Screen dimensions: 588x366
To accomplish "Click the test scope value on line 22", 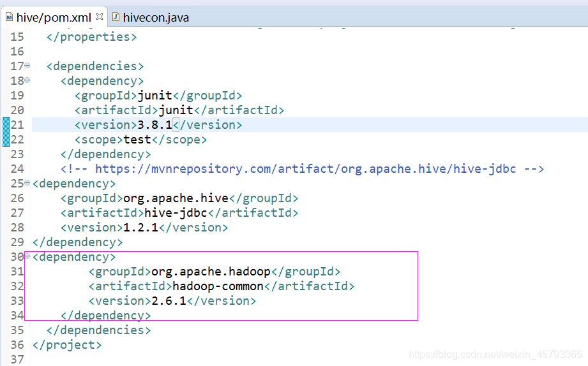I will click(x=137, y=140).
